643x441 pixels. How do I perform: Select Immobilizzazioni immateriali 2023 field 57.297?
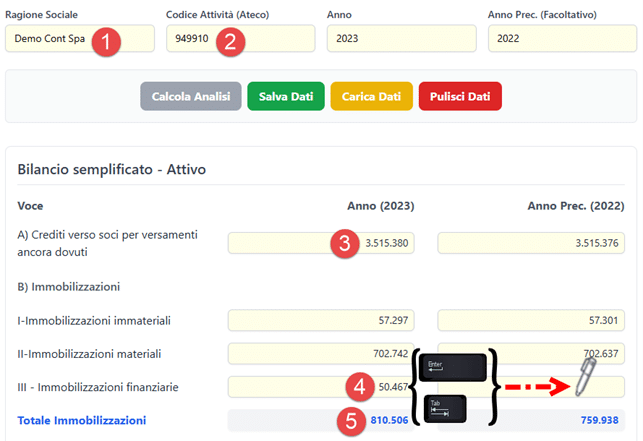pyautogui.click(x=321, y=320)
